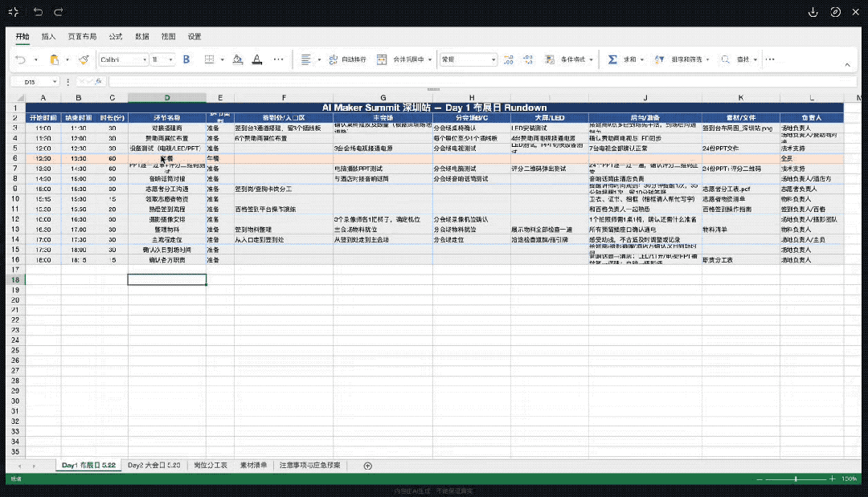Open the name box dropdown arrow
Viewport: 868px width, 497px height.
[x=55, y=82]
